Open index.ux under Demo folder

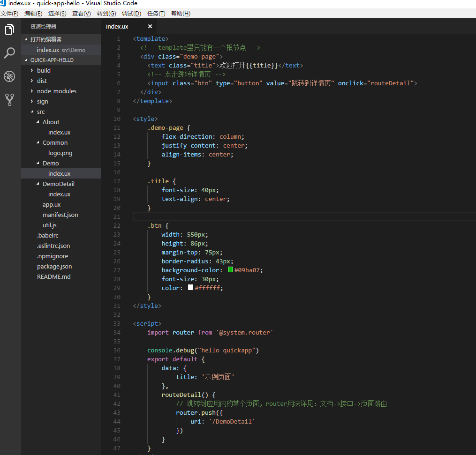60,173
